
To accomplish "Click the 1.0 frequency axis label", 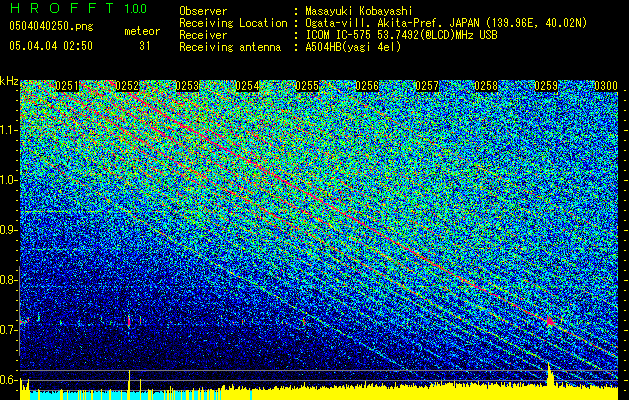I will [8, 180].
